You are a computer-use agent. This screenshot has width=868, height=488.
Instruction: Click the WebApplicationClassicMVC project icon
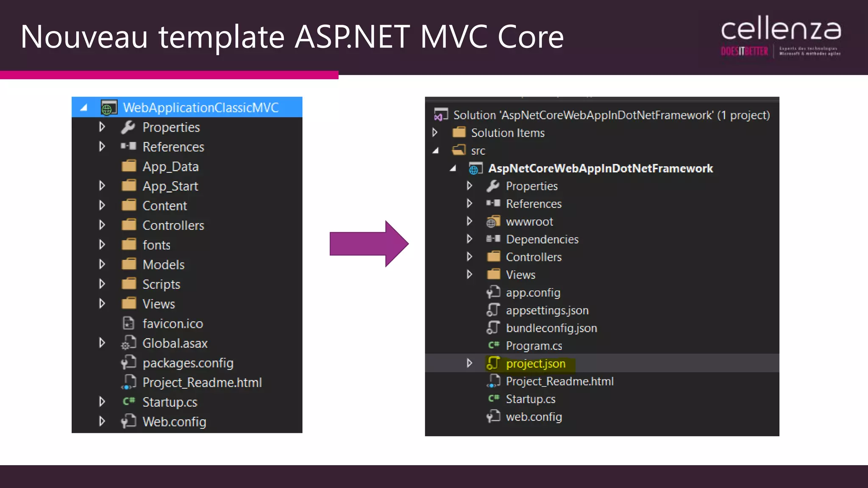pyautogui.click(x=109, y=108)
